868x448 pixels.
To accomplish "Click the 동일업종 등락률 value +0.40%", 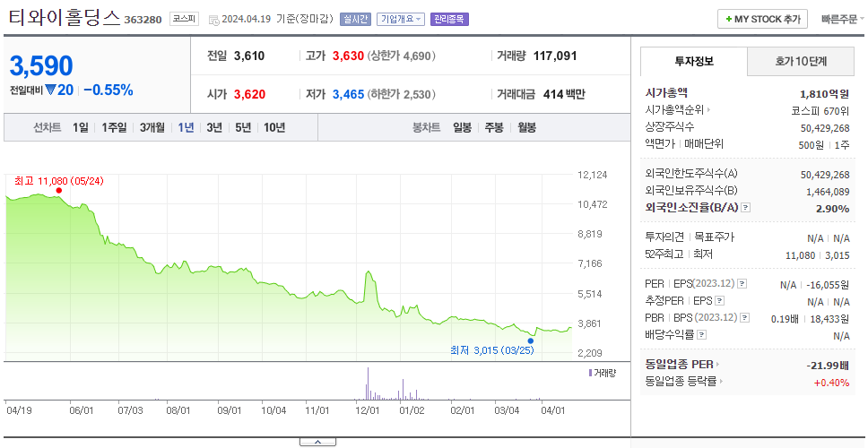I will (831, 383).
